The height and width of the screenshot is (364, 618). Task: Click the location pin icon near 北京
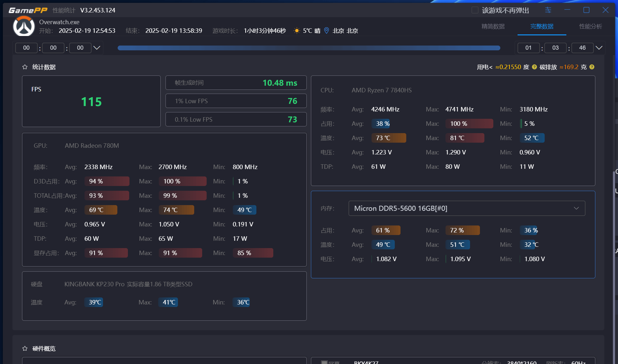click(327, 31)
